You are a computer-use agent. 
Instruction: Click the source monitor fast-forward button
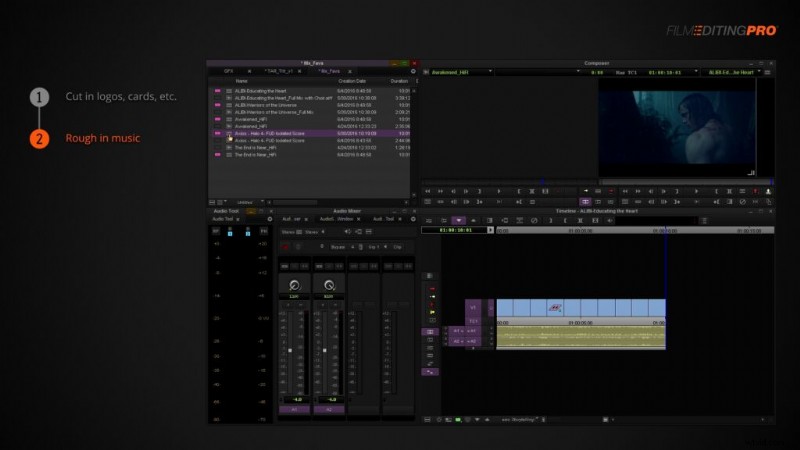[x=440, y=191]
